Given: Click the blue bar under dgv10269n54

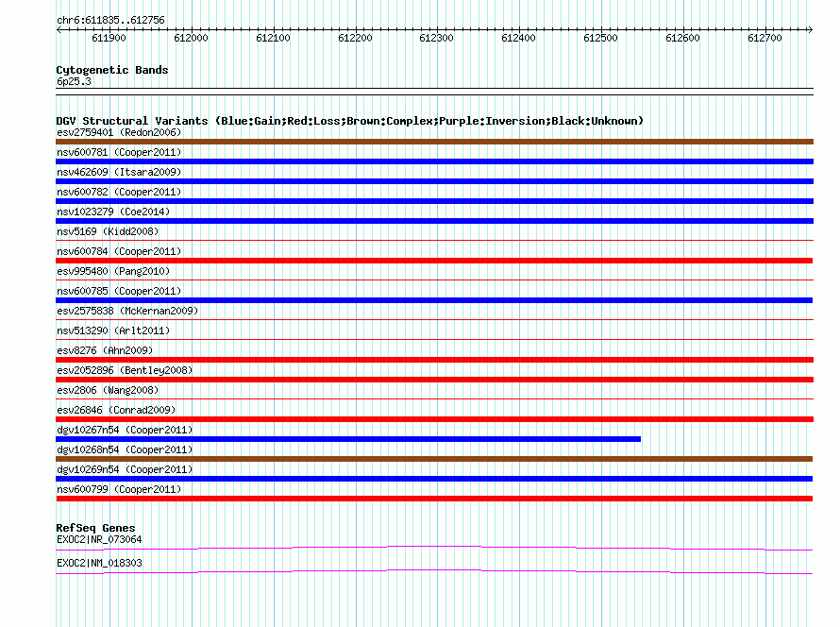Looking at the screenshot, I should pos(434,479).
